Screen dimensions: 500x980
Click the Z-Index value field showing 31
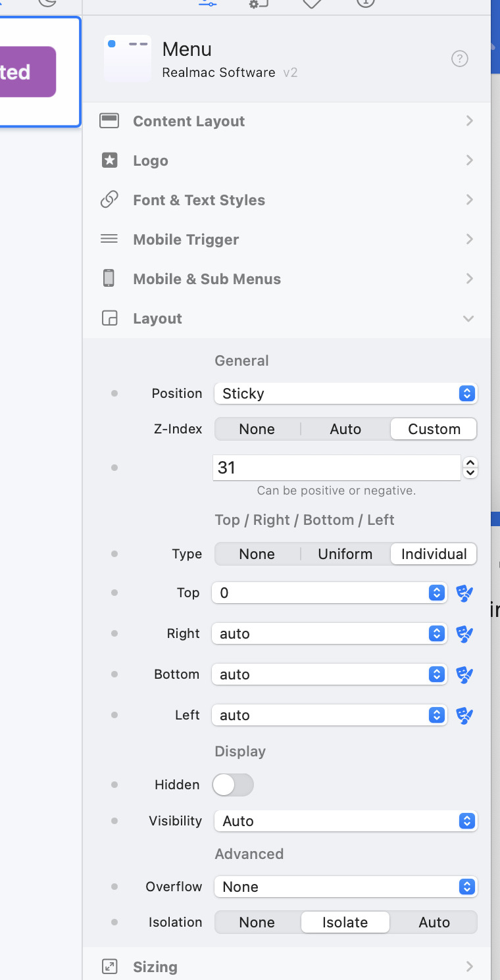point(336,468)
